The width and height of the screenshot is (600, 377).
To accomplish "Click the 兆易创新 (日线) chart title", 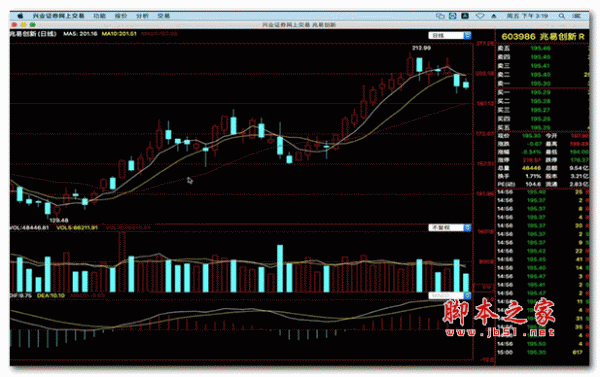I will pos(33,34).
